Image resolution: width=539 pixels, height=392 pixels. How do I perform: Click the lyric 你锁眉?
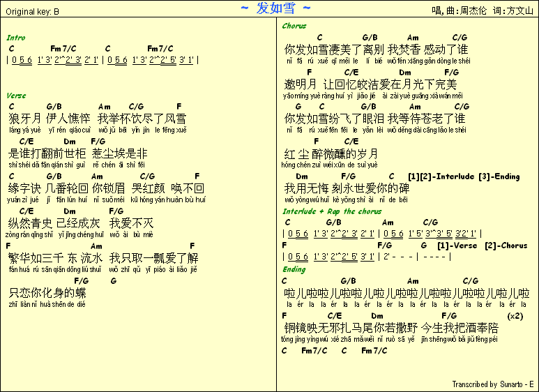109,188
